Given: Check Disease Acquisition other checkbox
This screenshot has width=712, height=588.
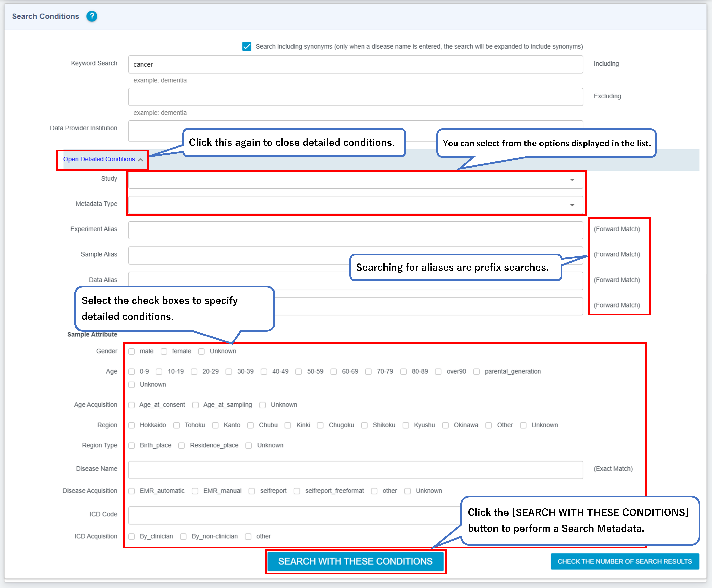Looking at the screenshot, I should pos(374,491).
